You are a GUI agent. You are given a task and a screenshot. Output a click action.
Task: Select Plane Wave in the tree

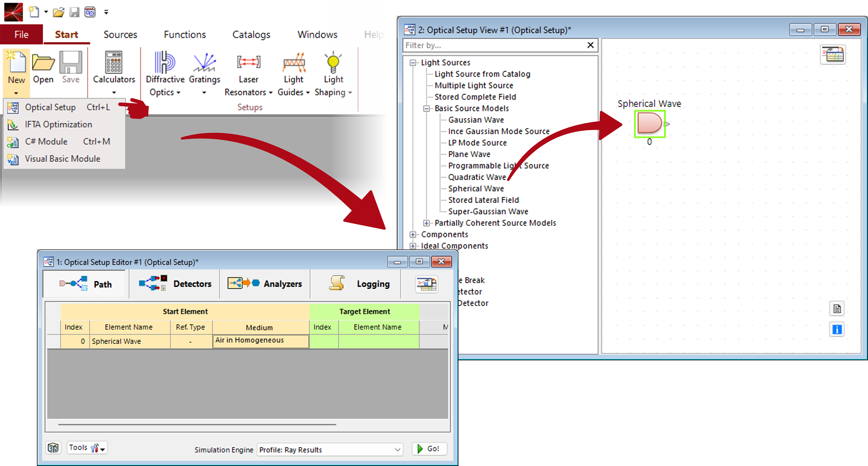point(469,154)
